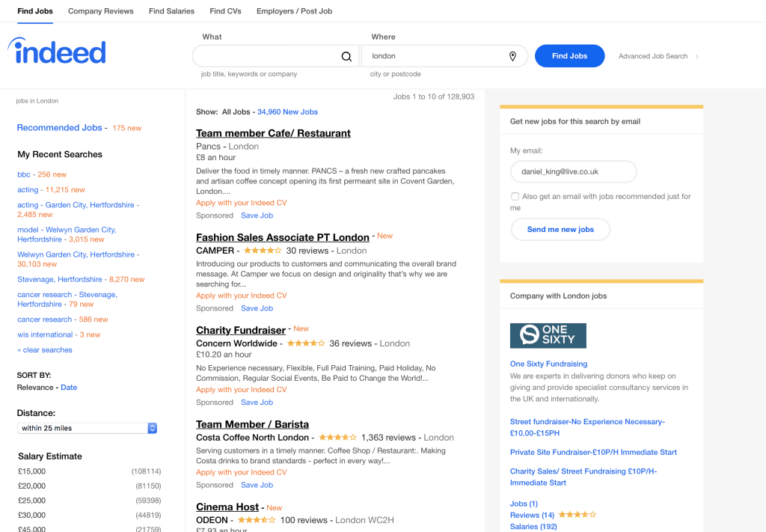Open One Sixty Fundraising company link
This screenshot has width=766, height=532.
[x=548, y=364]
